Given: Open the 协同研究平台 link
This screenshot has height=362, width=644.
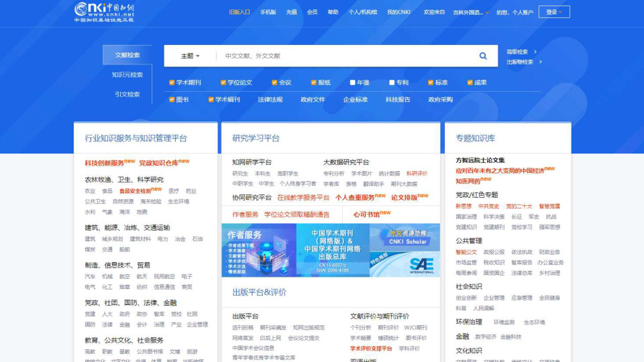Looking at the screenshot, I should [252, 197].
